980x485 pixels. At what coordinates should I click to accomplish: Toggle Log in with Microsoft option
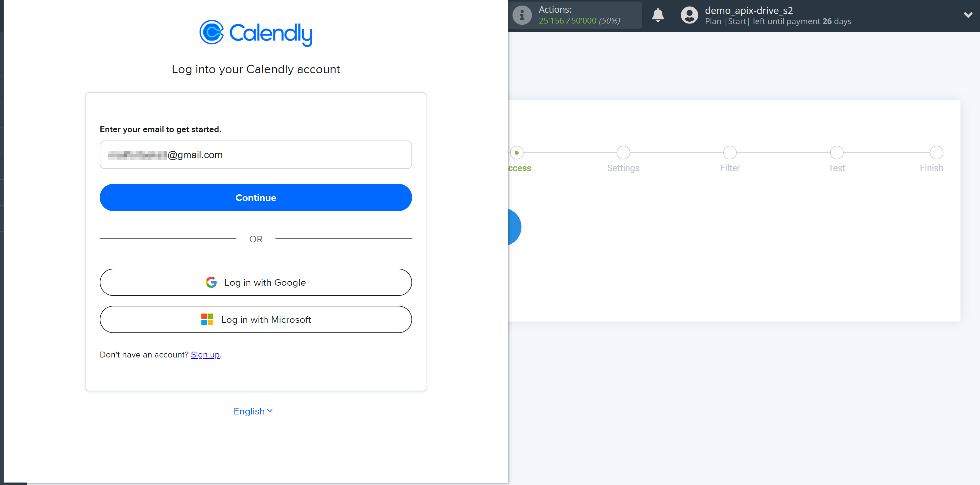tap(256, 319)
